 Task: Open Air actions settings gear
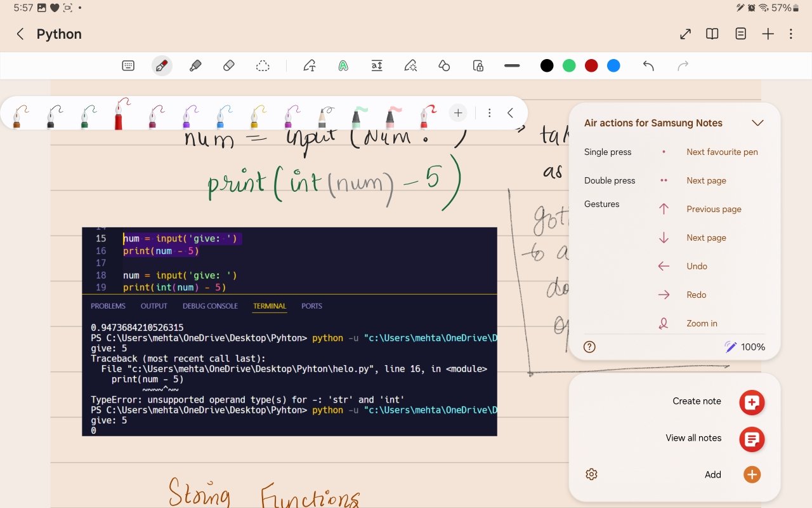[591, 474]
